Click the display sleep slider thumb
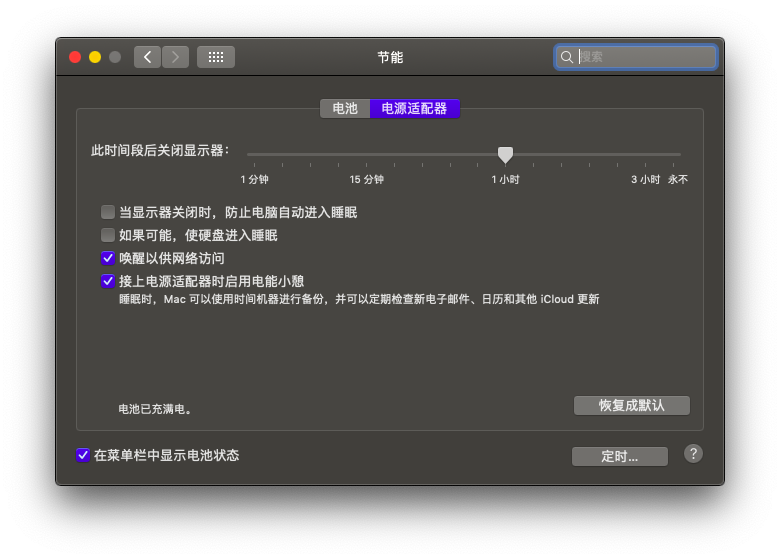The width and height of the screenshot is (780, 559). (x=505, y=155)
